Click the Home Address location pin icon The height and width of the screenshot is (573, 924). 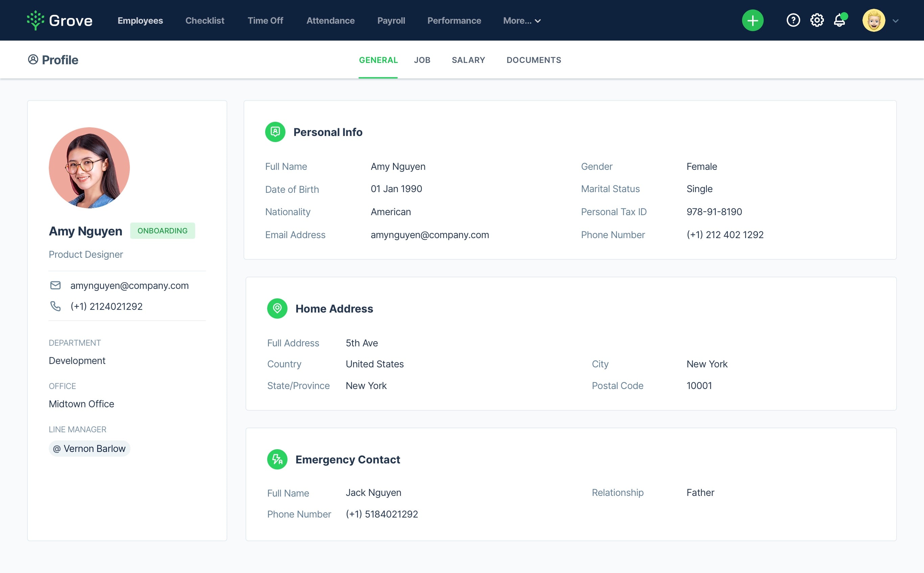click(x=277, y=308)
